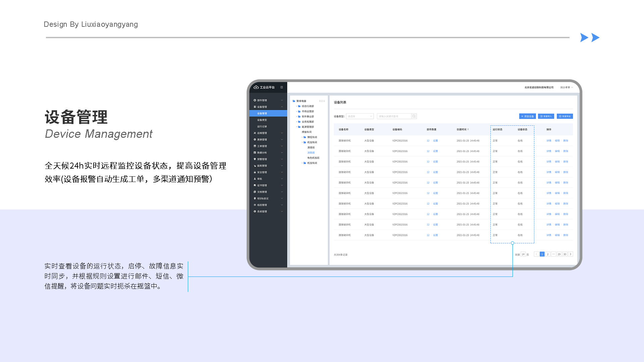Image resolution: width=644 pixels, height=362 pixels.
Task: Collapse the 能源管理部 tree node
Action: pos(297,127)
